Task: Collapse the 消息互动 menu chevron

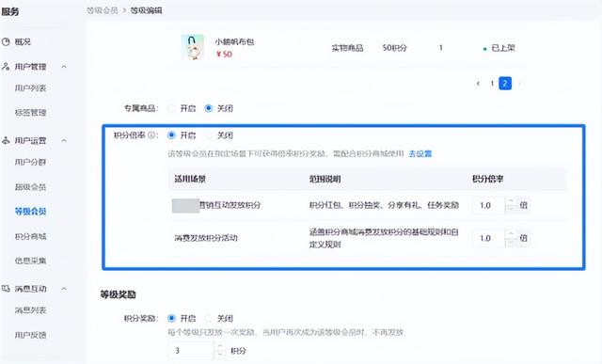Action: (64, 289)
